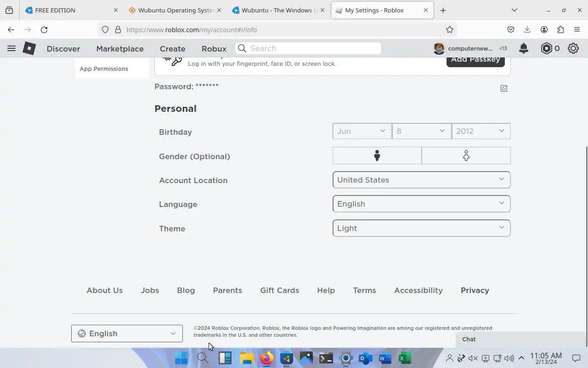This screenshot has height=368, width=588.
Task: Open App Permissions in settings sidebar
Action: (104, 69)
